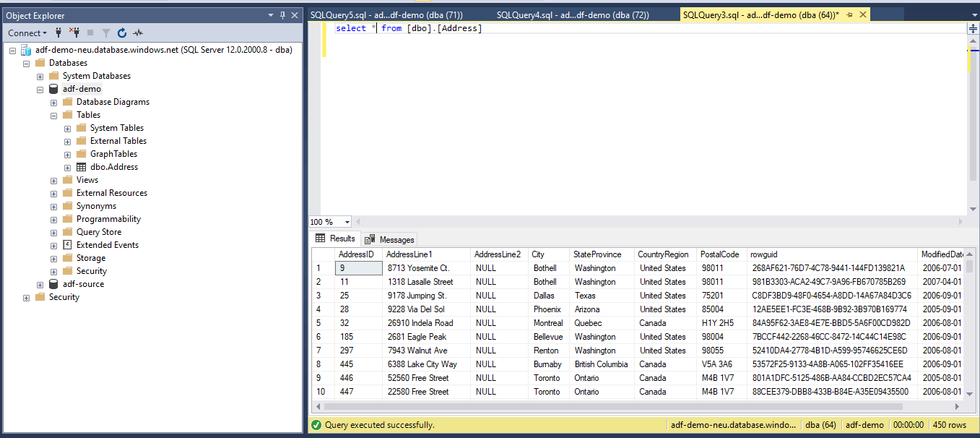980x438 pixels.
Task: Switch to the SQLQuery5.sql tab
Action: pyautogui.click(x=386, y=14)
